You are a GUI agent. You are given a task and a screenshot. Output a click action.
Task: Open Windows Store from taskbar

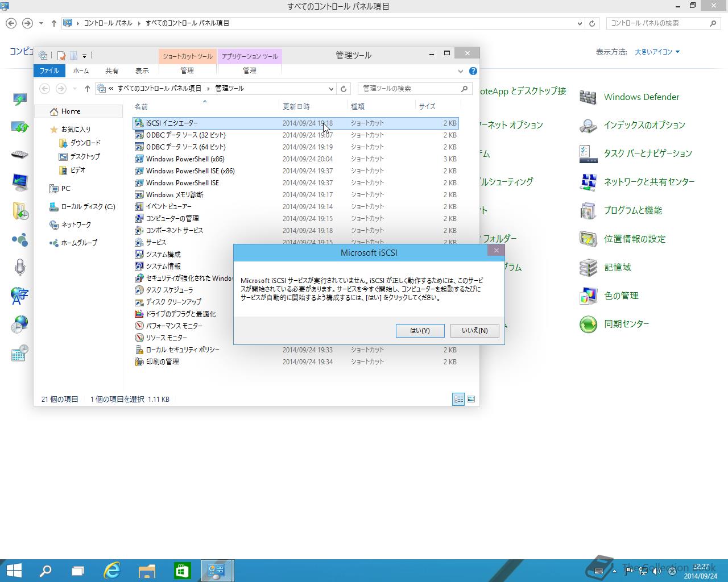(x=182, y=571)
